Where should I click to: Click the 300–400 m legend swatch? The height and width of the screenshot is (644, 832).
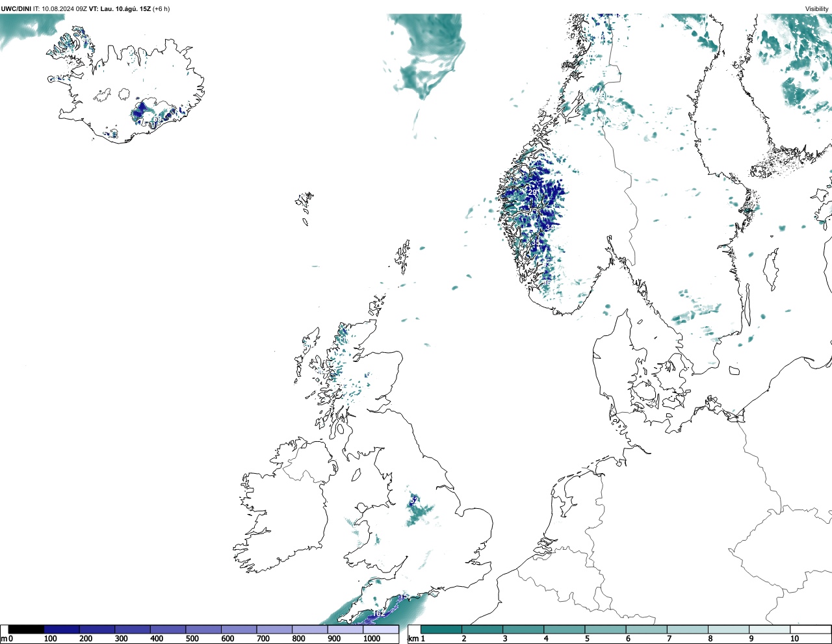click(133, 629)
